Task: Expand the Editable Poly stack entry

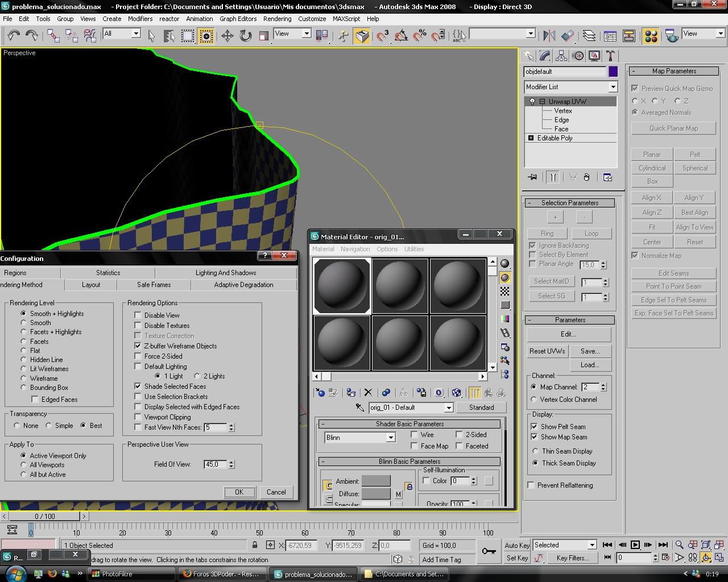Action: pos(531,138)
